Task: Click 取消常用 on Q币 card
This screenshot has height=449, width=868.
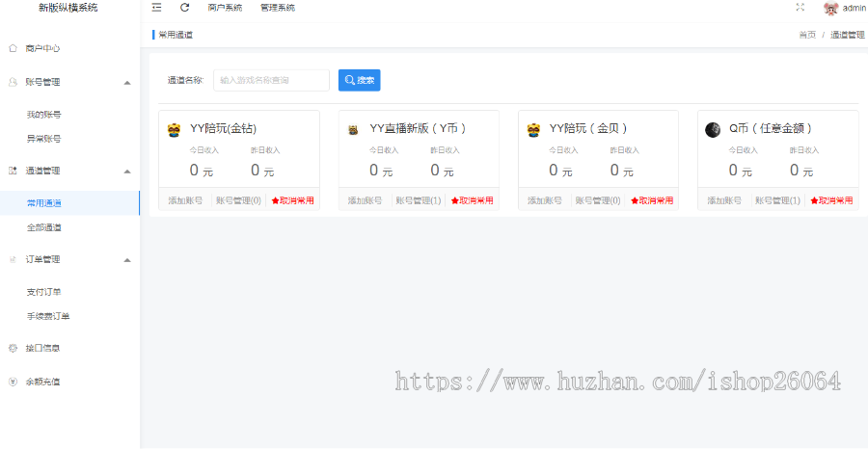Action: tap(831, 200)
